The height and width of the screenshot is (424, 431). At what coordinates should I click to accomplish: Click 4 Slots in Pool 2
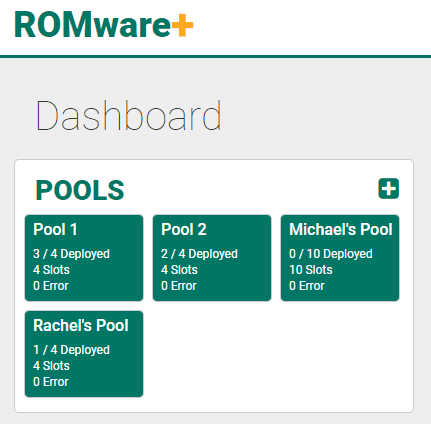(179, 270)
